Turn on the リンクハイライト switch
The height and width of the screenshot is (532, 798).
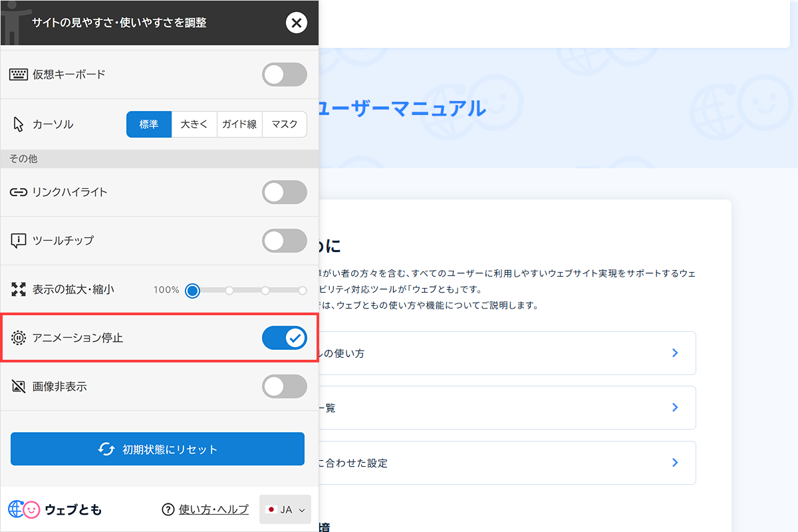pyautogui.click(x=285, y=192)
